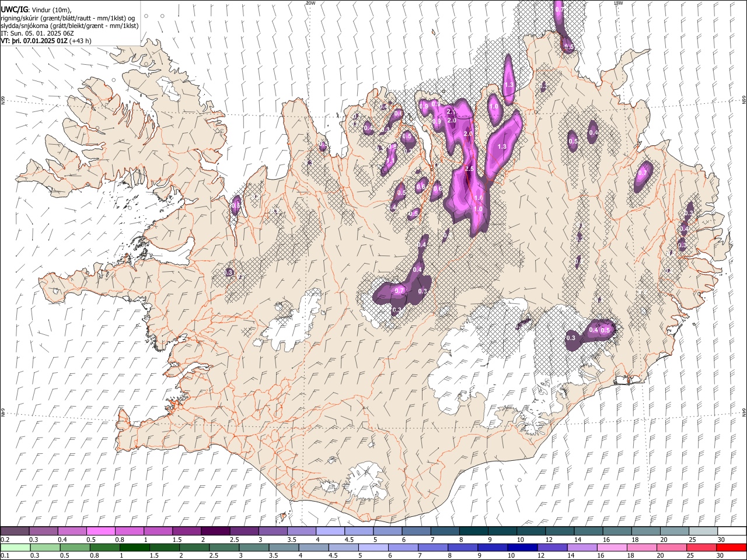The height and width of the screenshot is (560, 747).
Task: Pick the snow-scale swatch between 0.2 and 0.3
Action: [15, 531]
